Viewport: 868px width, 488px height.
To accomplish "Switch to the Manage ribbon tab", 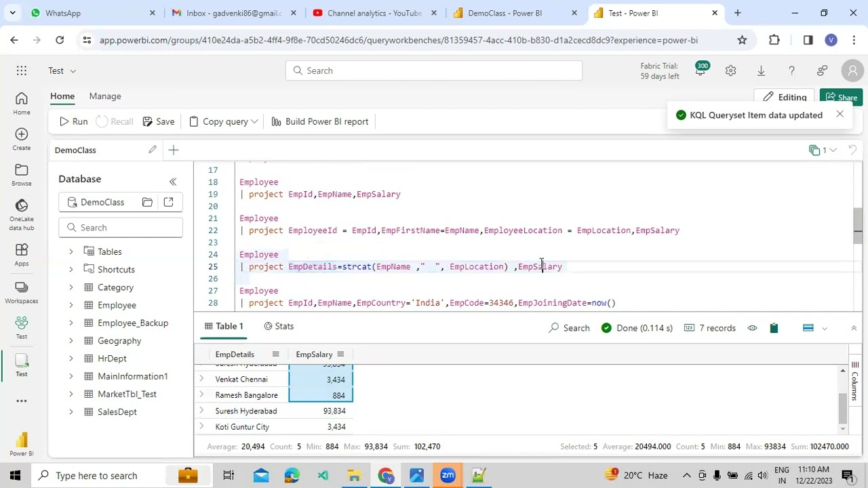I will 105,96.
